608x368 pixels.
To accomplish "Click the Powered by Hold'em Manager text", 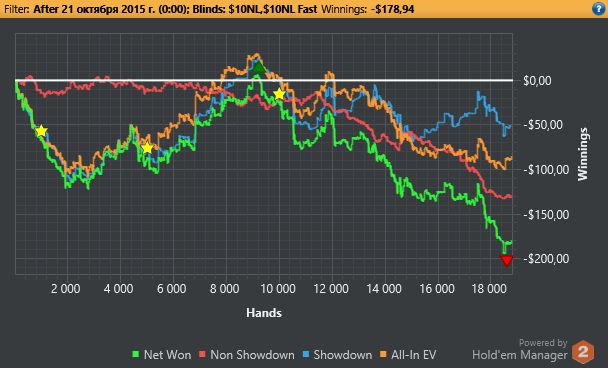I will 520,349.
